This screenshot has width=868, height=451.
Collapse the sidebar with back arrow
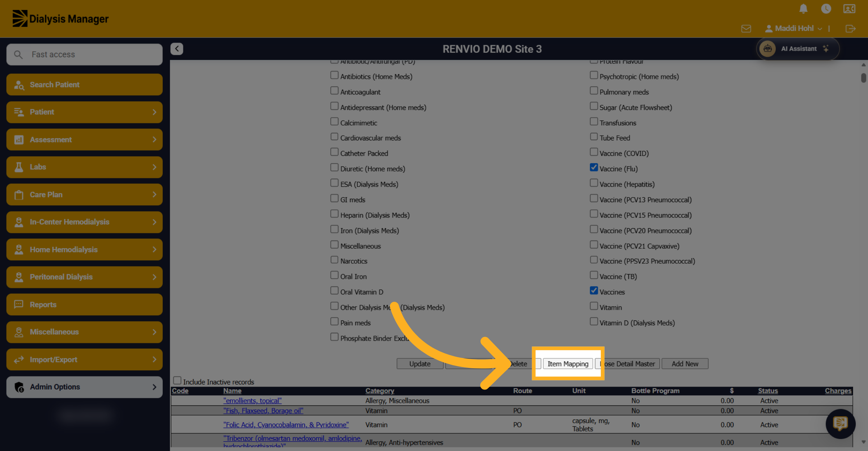click(177, 49)
